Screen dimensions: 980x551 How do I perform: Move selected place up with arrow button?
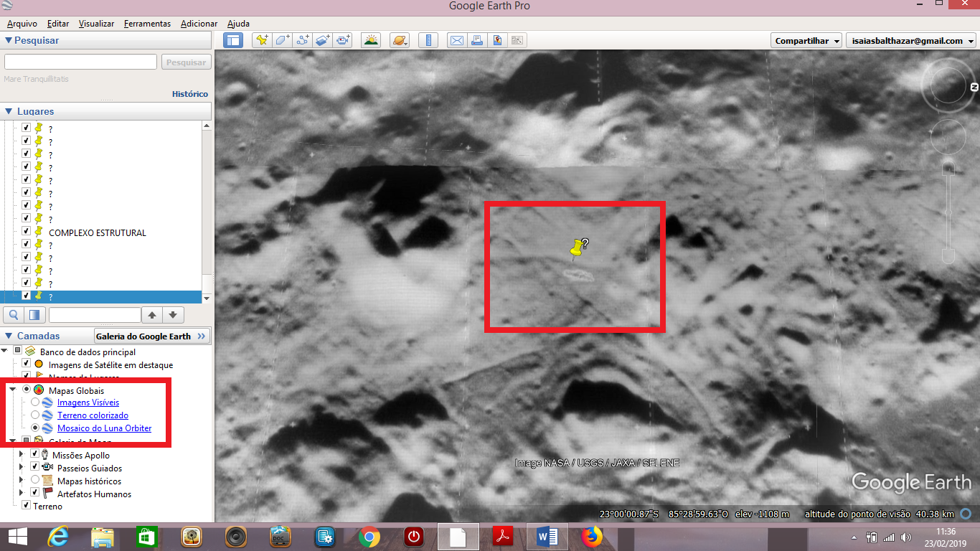[x=151, y=314]
